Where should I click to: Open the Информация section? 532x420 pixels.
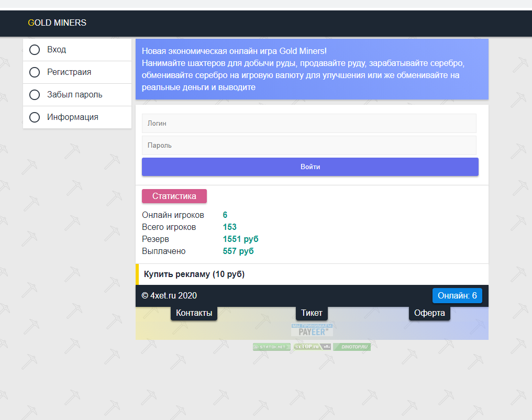click(x=72, y=117)
